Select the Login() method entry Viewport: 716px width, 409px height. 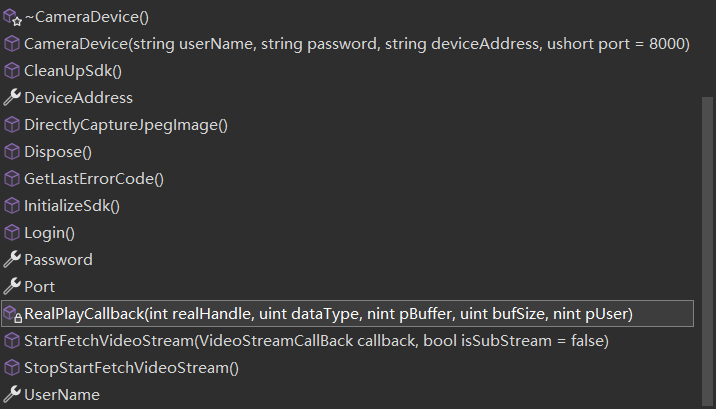pyautogui.click(x=49, y=233)
